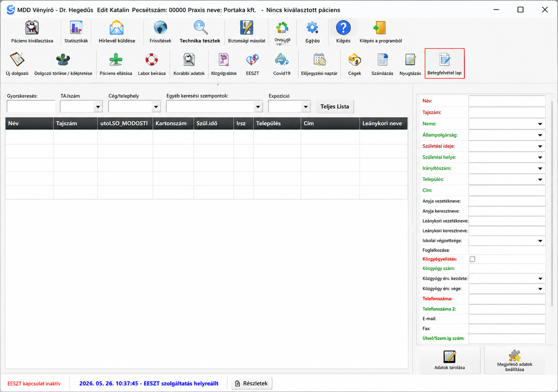Click the Gyorskeresés search field
This screenshot has width=558, height=392.
click(31, 107)
